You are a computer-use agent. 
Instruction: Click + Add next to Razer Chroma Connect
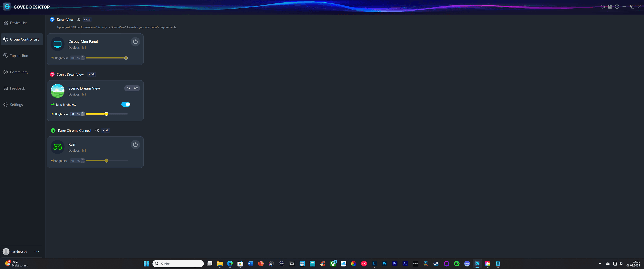click(x=106, y=130)
